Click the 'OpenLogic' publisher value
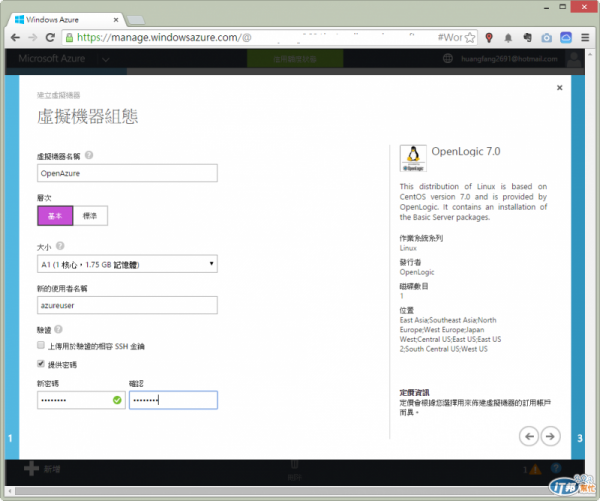Screen dimensions: 600x501 pos(417,272)
